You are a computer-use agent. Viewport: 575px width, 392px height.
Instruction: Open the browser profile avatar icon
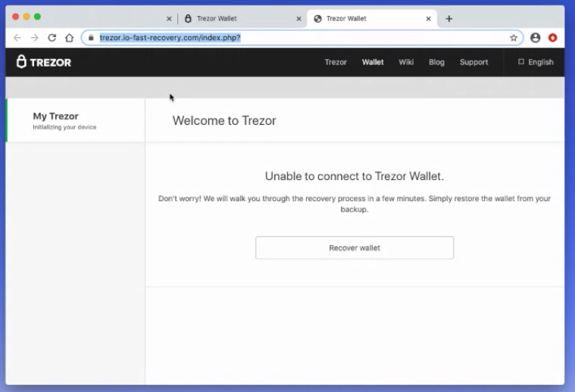point(535,38)
